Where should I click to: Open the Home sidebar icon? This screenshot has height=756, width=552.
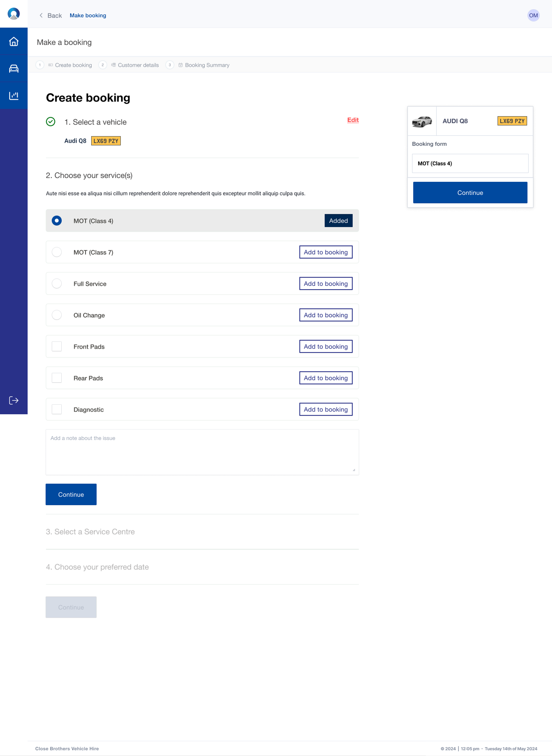[x=14, y=41]
